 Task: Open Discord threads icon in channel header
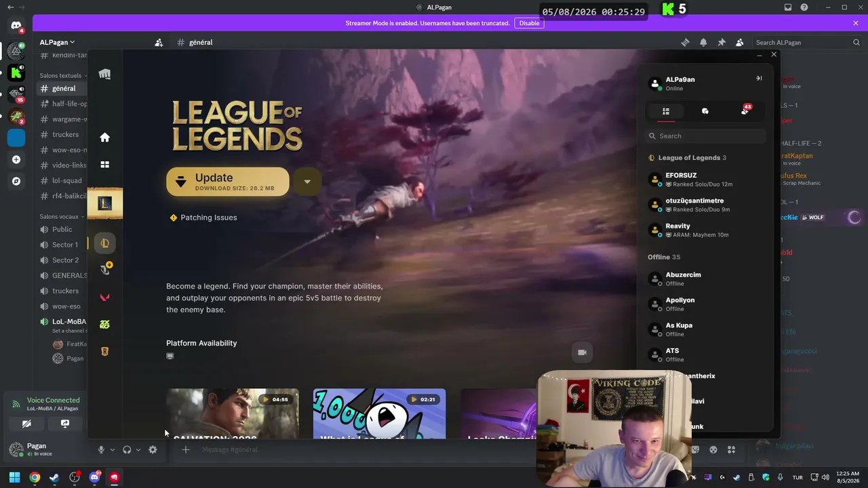685,43
